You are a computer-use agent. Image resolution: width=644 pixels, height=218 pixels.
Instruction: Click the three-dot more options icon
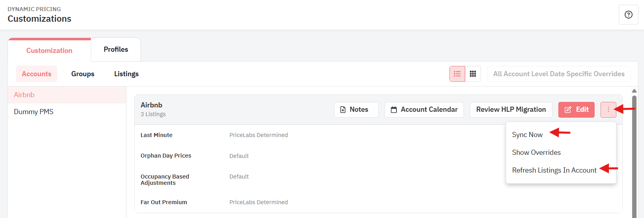coord(608,109)
